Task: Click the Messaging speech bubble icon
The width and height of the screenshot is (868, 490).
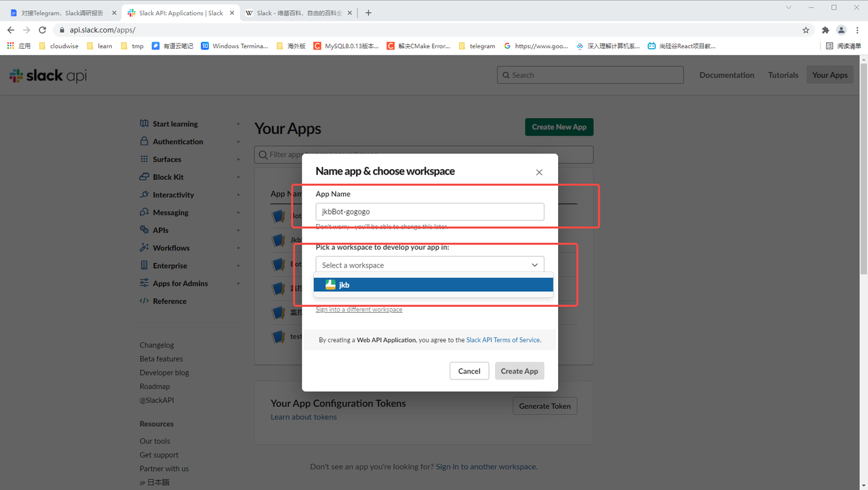Action: point(144,212)
